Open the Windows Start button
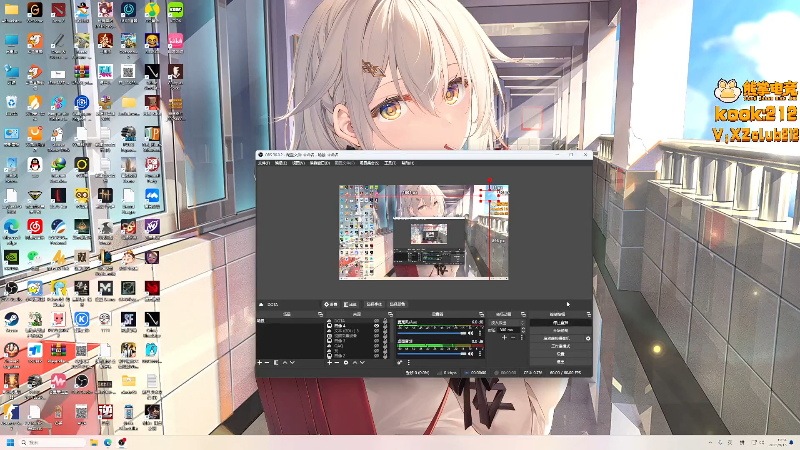This screenshot has width=800, height=450. click(10, 442)
